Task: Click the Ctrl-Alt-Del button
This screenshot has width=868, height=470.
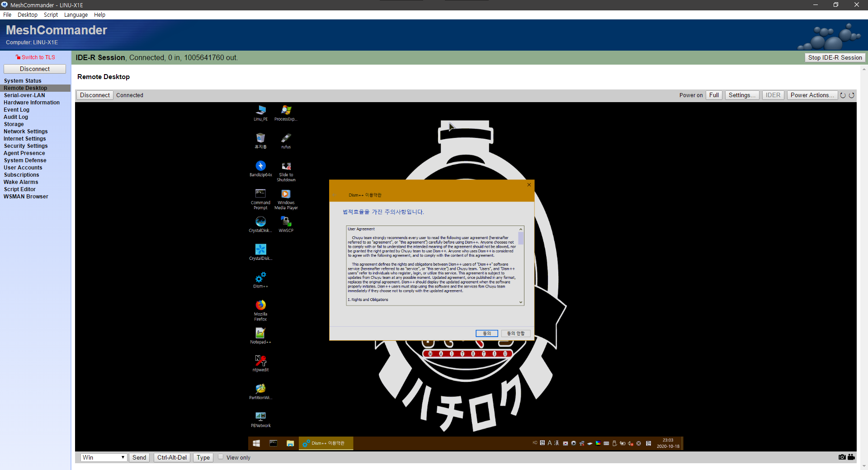Action: click(x=172, y=457)
